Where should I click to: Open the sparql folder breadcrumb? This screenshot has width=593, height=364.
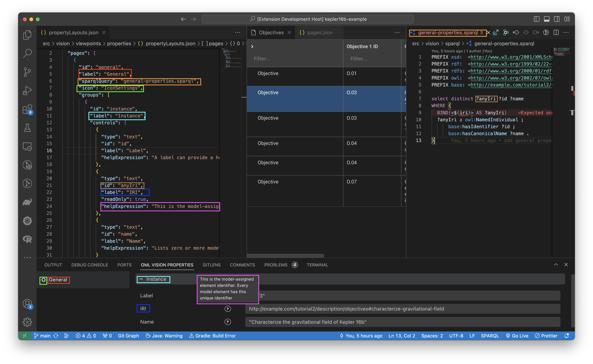(452, 44)
